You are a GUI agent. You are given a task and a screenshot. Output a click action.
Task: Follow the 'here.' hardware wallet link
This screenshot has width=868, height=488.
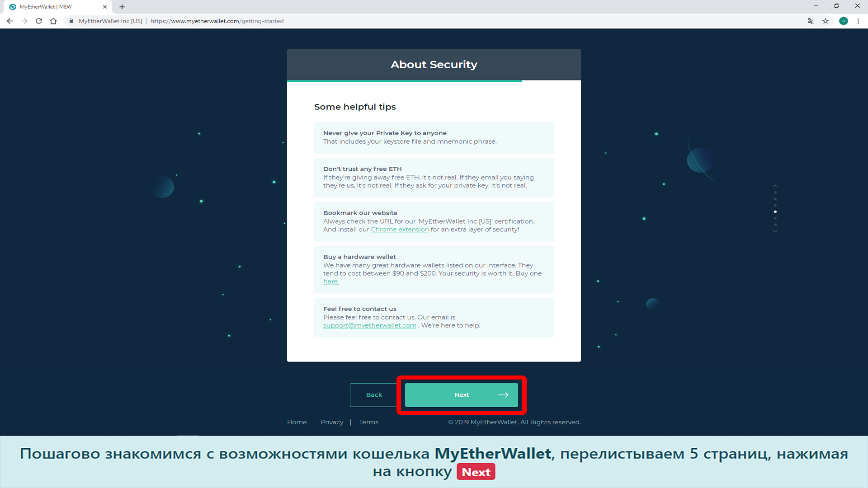pyautogui.click(x=331, y=282)
